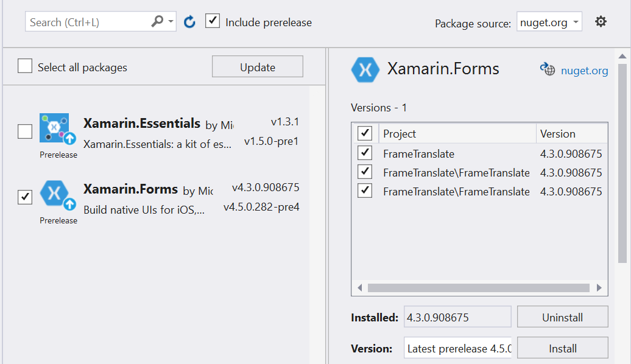
Task: Check the Select all packages checkbox
Action: 25,66
